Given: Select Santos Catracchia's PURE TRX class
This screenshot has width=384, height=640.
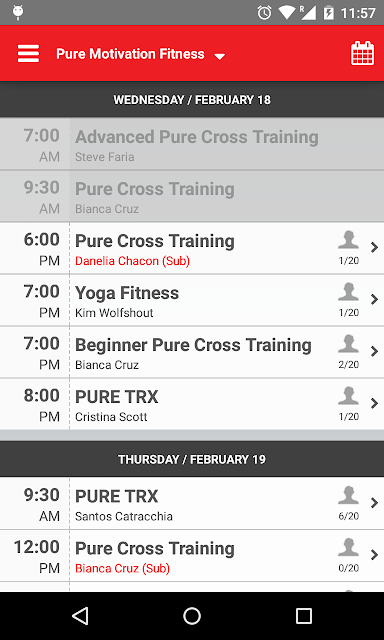Looking at the screenshot, I should click(192, 503).
